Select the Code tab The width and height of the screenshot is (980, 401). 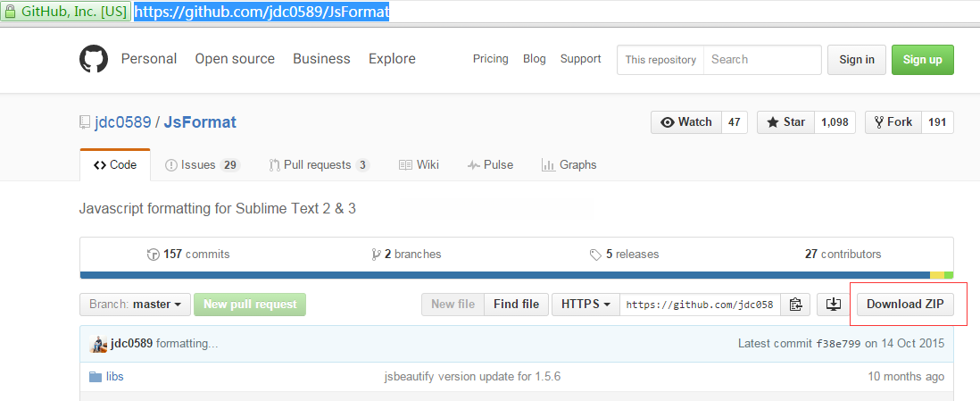[x=116, y=165]
